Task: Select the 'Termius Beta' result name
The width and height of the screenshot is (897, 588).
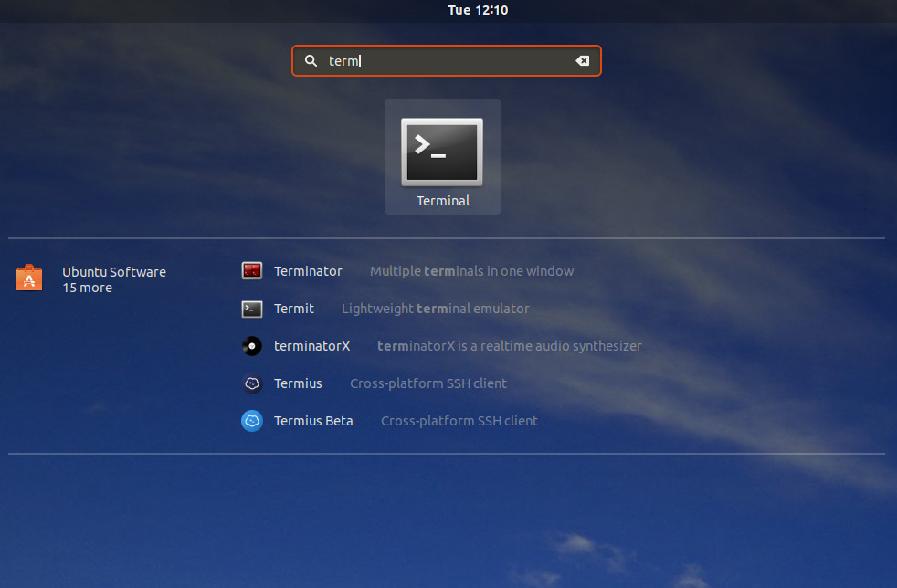Action: point(313,421)
